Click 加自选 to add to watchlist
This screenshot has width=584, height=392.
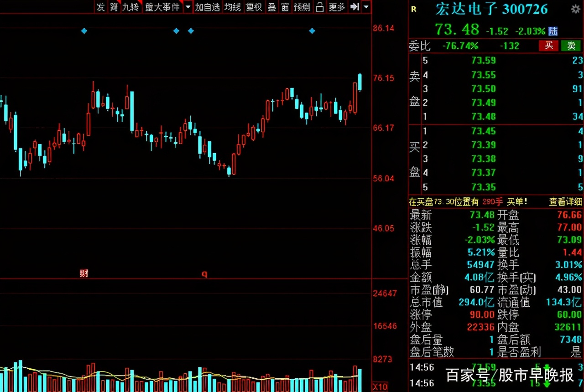coord(208,7)
